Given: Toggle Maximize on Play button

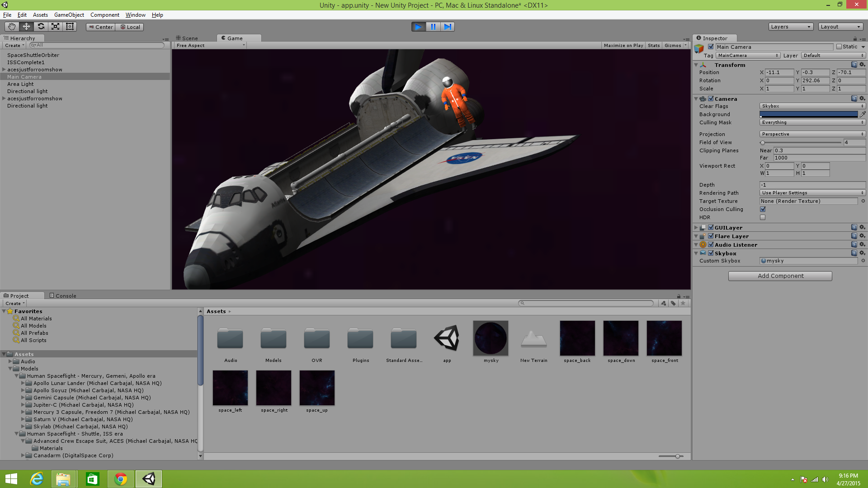Looking at the screenshot, I should [623, 45].
